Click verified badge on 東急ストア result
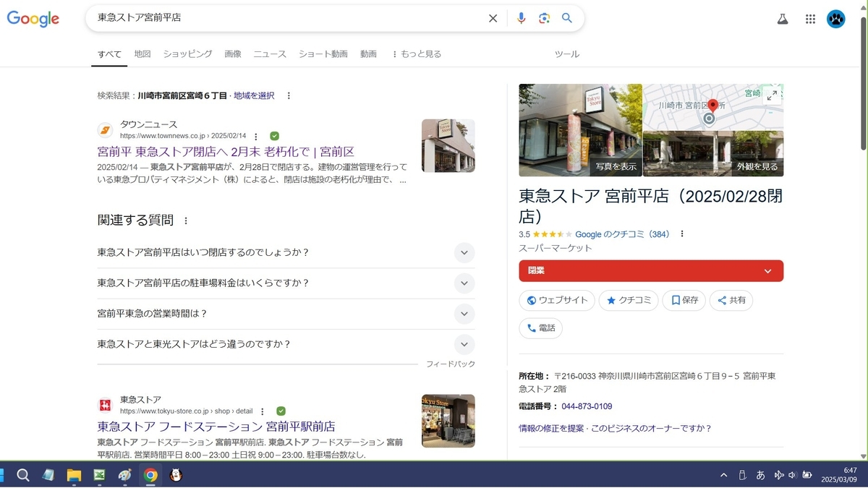 click(281, 411)
